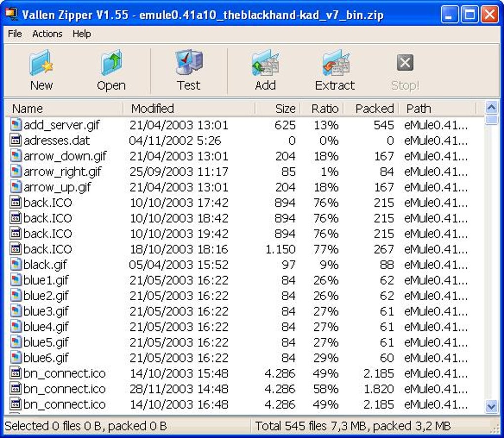This screenshot has height=438, width=504.
Task: Click the date 04/11/2002 5:26
Action: tap(175, 140)
